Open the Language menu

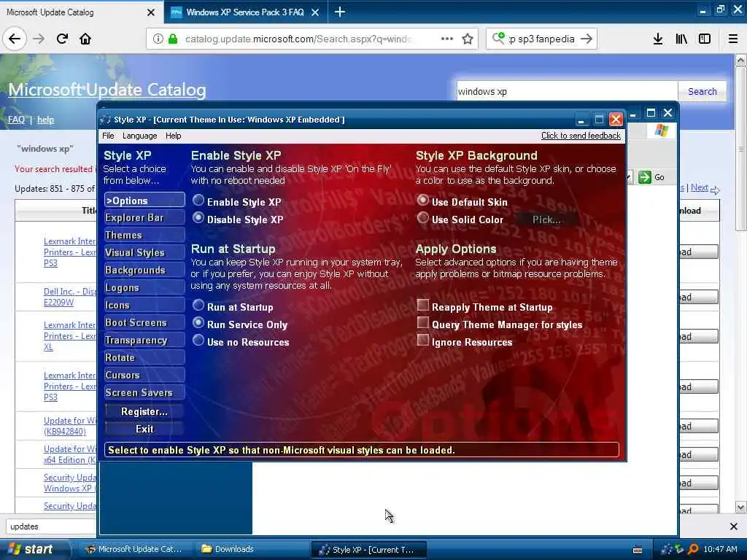coord(139,136)
